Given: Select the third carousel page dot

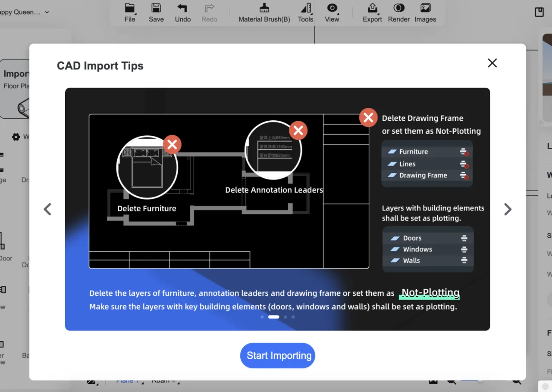Looking at the screenshot, I should (x=285, y=317).
